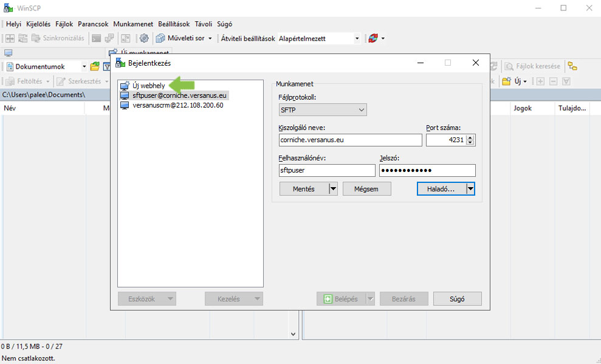The image size is (601, 364).
Task: Click the red-blue session sync icon
Action: tap(373, 38)
